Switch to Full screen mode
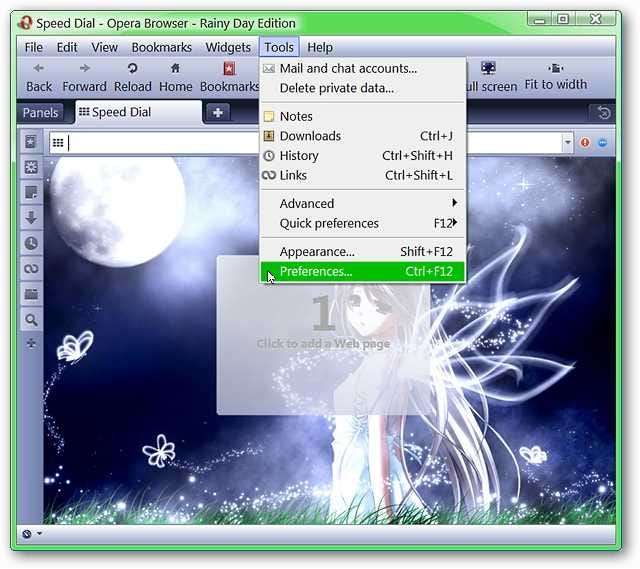The width and height of the screenshot is (640, 569). pos(492,77)
